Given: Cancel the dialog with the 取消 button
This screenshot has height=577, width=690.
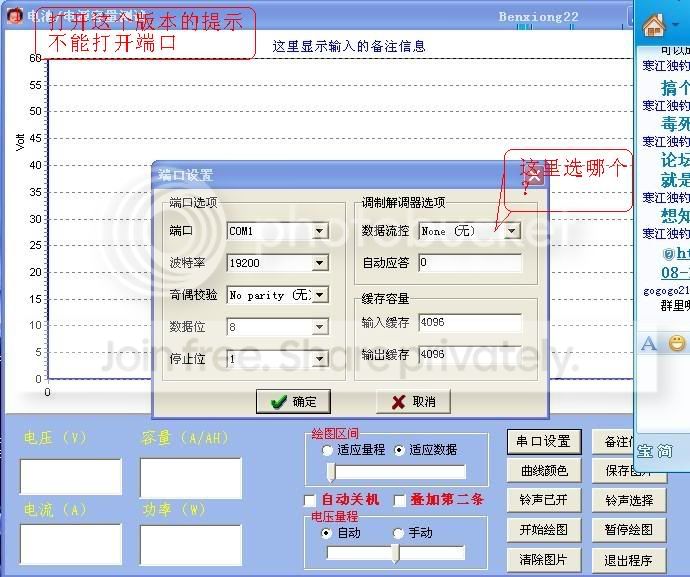Looking at the screenshot, I should point(412,401).
